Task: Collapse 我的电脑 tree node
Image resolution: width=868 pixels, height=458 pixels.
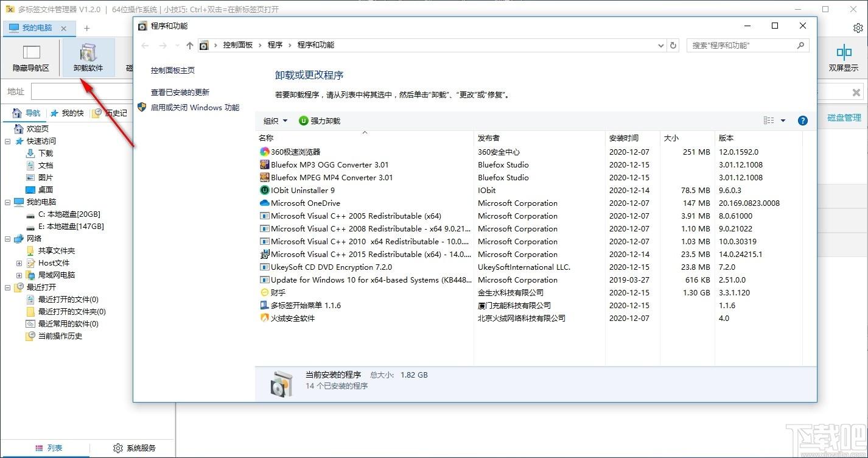Action: click(8, 202)
